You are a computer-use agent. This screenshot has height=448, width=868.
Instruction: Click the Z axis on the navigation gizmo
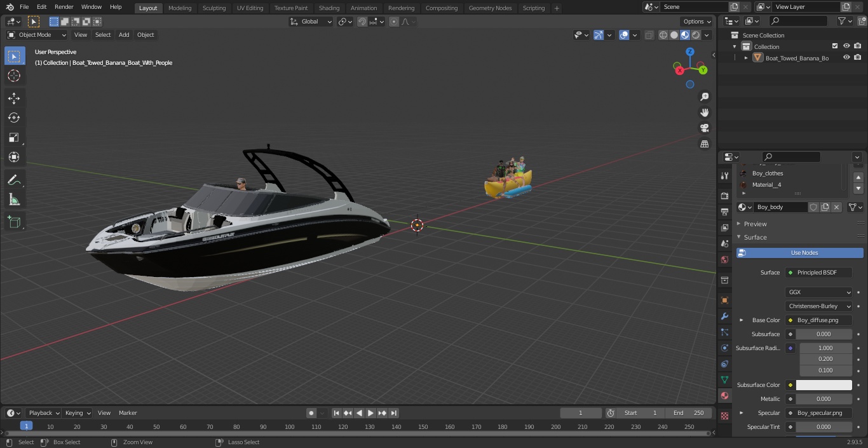[690, 51]
